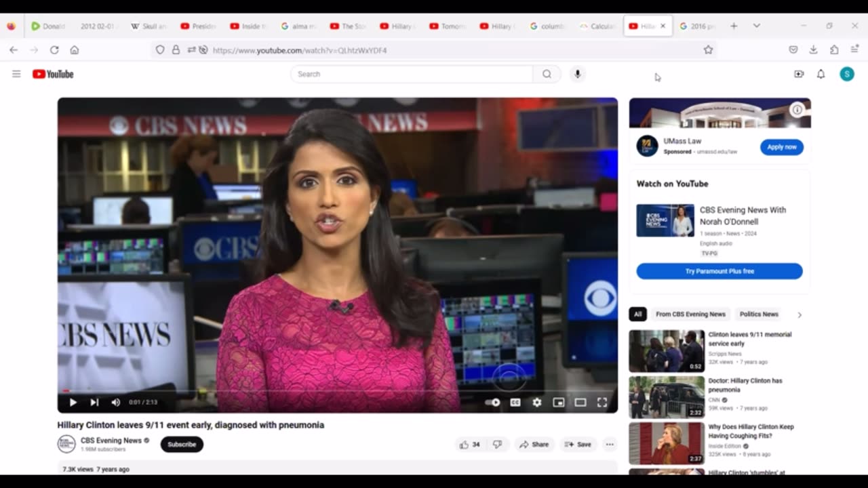Screen dimensions: 868x488
Task: Open a new browser tab
Action: click(734, 26)
